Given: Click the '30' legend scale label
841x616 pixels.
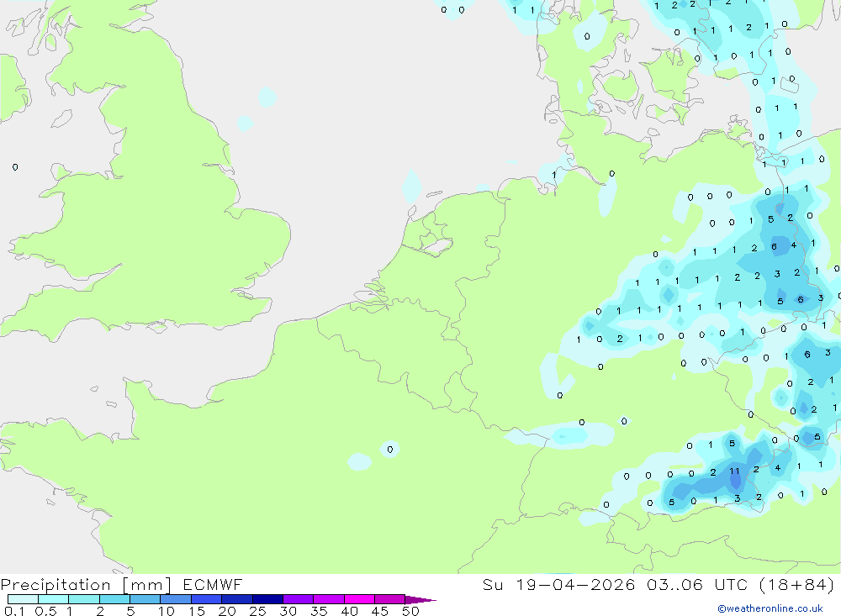Looking at the screenshot, I should pos(288,611).
